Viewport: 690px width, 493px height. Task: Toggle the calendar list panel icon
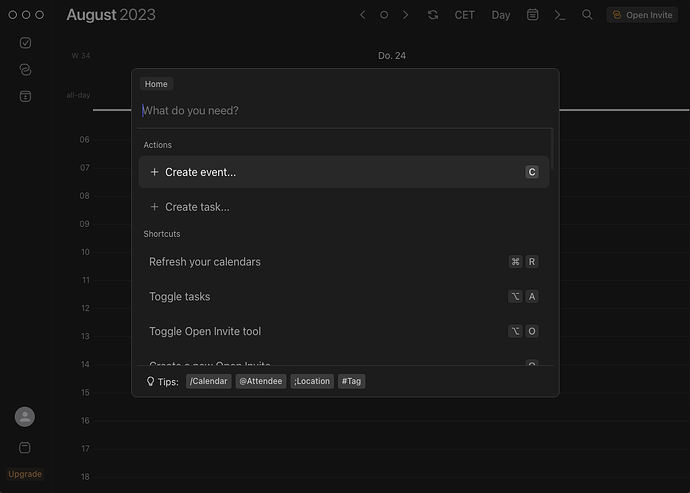click(532, 15)
